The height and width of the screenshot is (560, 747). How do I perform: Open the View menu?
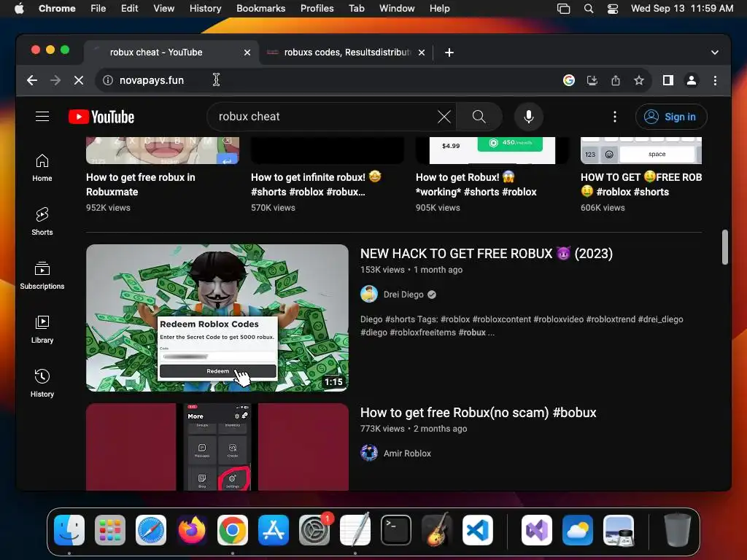click(164, 8)
